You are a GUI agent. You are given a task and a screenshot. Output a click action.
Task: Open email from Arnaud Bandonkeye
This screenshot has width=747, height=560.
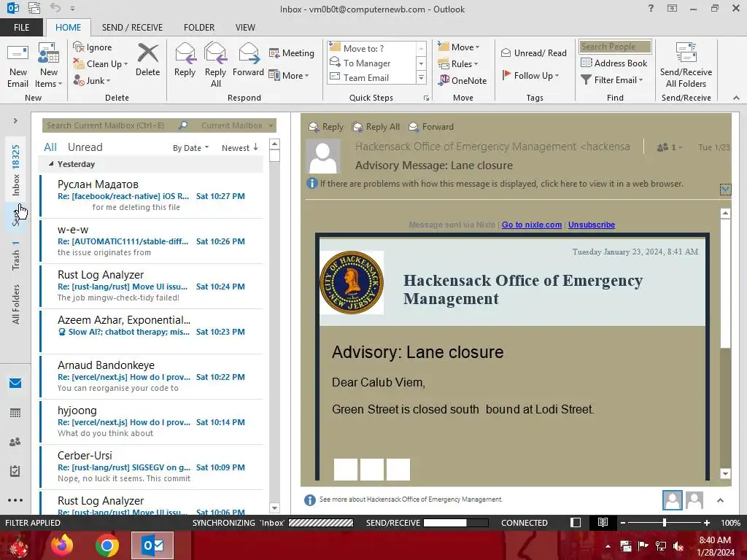[x=152, y=377]
